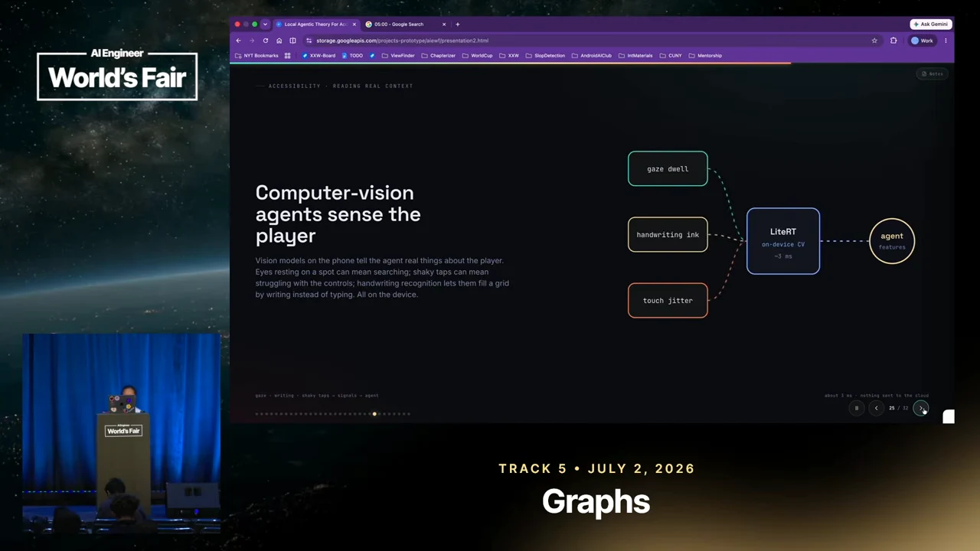Screen dimensions: 980x551
Task: Expand the AndroidAIClub bookmarks folder
Action: [592, 56]
